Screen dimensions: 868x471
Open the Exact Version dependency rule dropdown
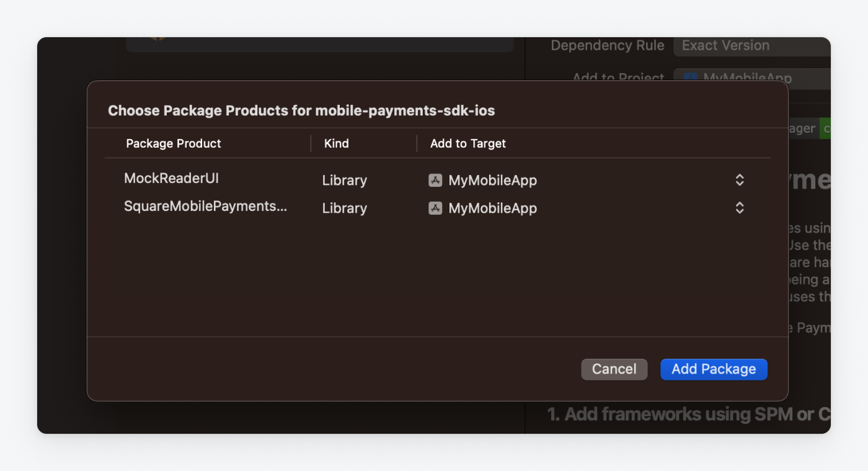coord(752,45)
